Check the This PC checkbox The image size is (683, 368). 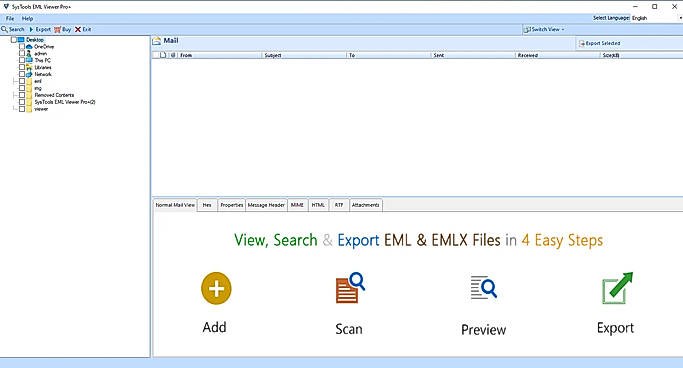pos(22,60)
